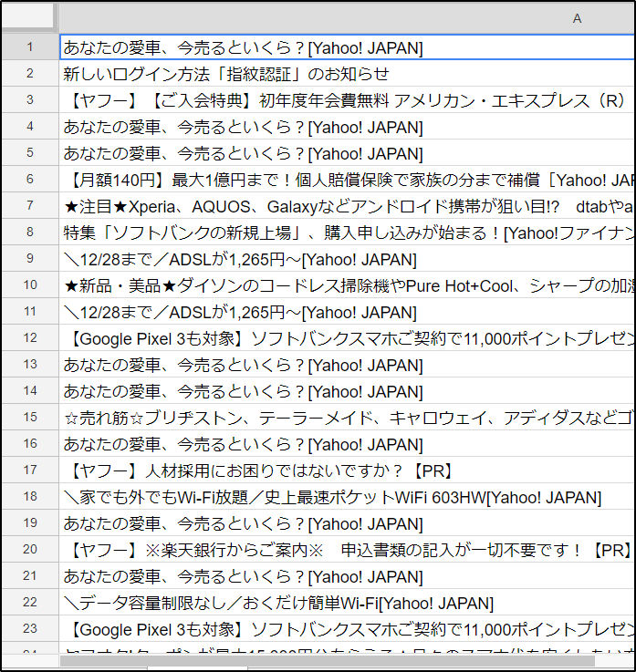Select row header 19
636x672 pixels.
pyautogui.click(x=30, y=522)
